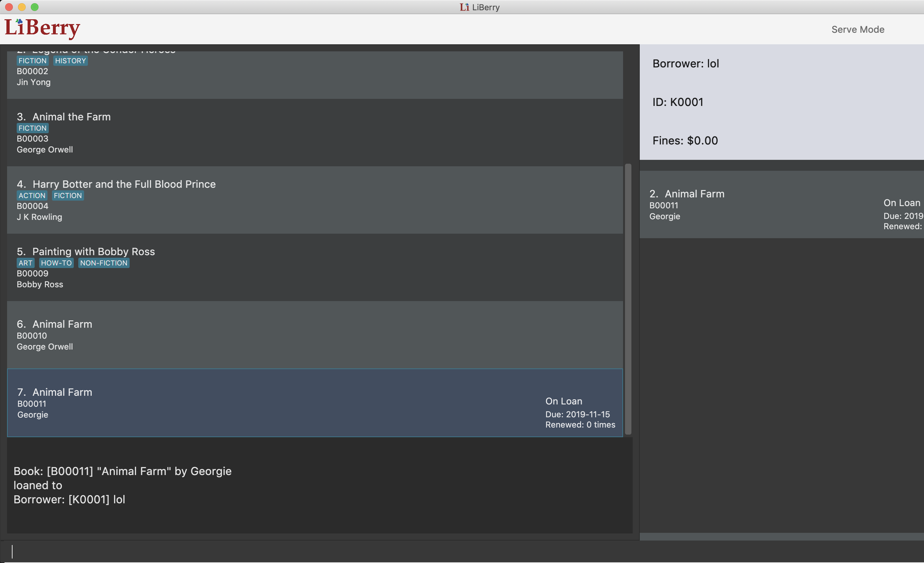Viewport: 924px width, 563px height.
Task: Click the yellow minimize window button
Action: point(22,7)
